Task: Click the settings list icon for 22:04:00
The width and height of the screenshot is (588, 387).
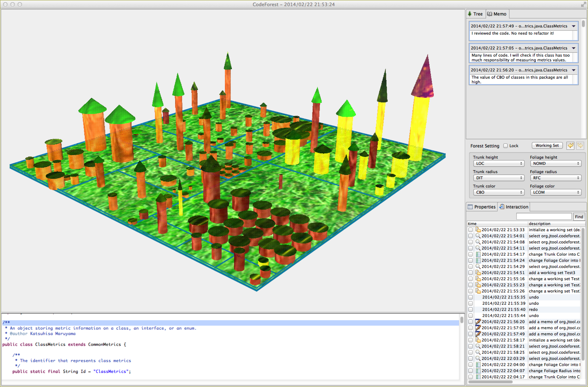Action: [478, 364]
